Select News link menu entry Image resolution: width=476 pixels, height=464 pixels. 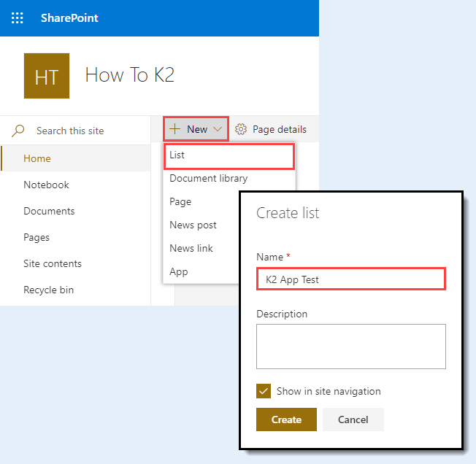pyautogui.click(x=191, y=248)
